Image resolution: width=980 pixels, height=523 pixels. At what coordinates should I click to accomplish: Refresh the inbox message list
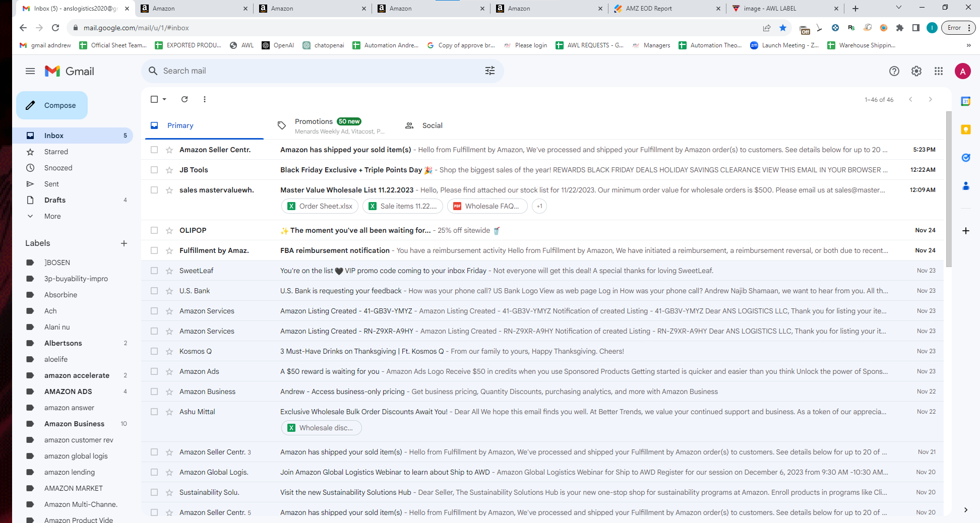point(185,99)
